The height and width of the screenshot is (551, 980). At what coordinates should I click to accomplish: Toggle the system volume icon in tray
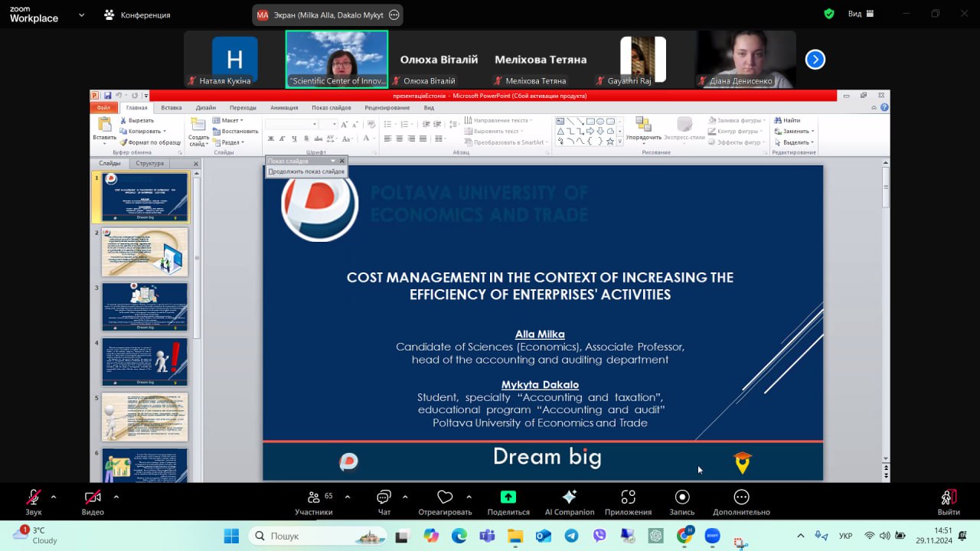[x=885, y=536]
